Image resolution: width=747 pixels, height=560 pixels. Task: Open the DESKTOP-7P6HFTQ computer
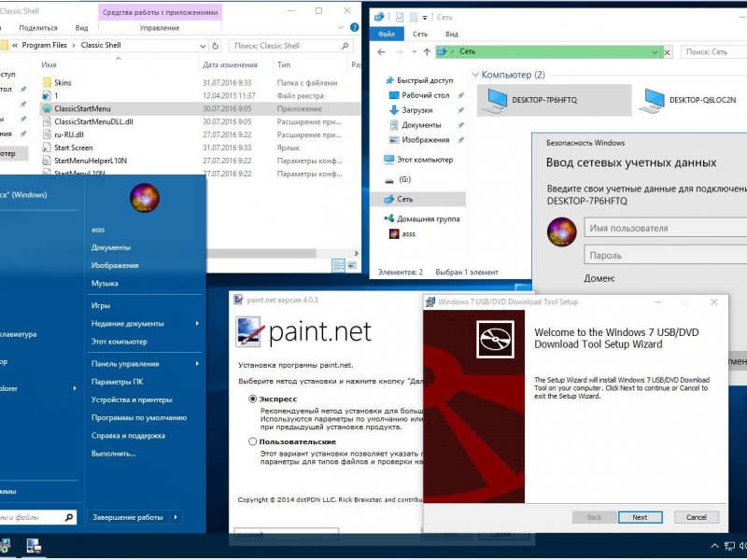[x=554, y=100]
